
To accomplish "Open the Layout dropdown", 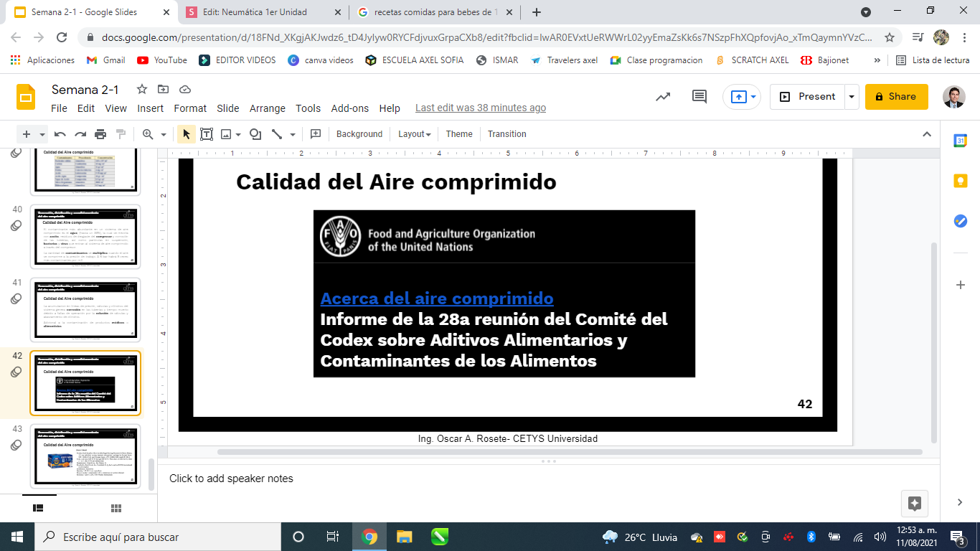I will 414,134.
